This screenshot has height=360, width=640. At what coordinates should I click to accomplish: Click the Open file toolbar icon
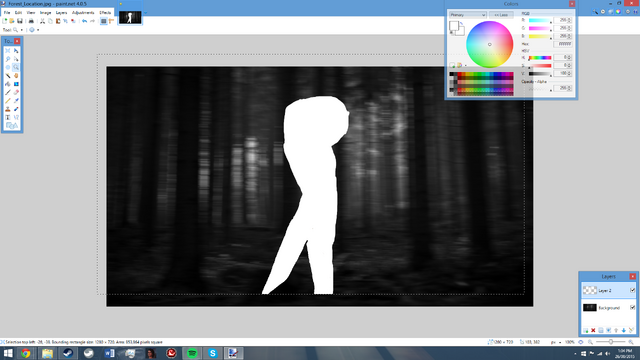pos(12,21)
